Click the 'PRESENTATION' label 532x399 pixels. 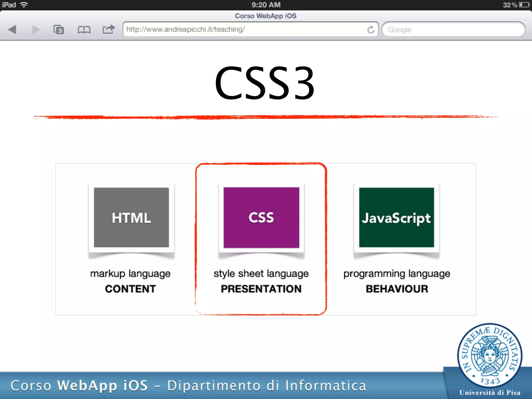pos(261,289)
